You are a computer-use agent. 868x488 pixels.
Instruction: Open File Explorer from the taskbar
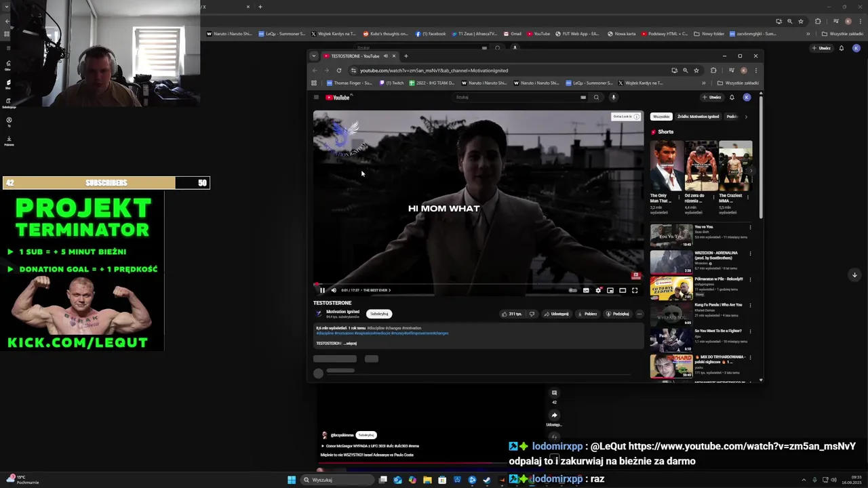point(427,480)
